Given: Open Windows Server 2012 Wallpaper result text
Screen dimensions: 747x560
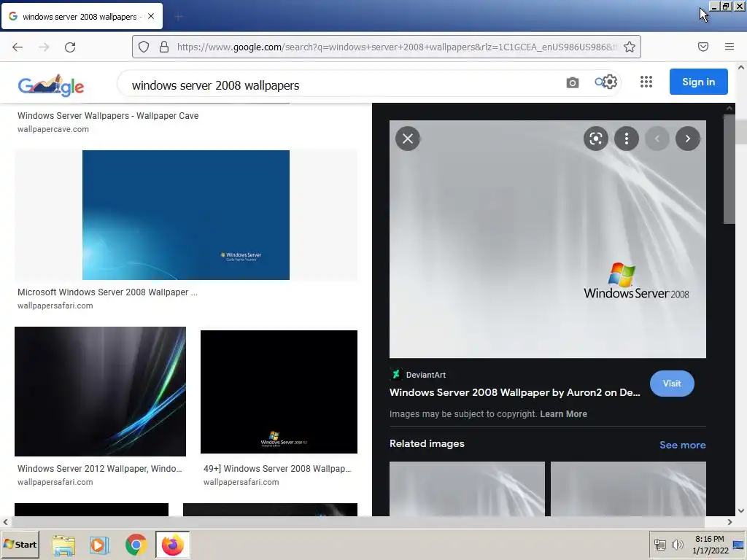Looking at the screenshot, I should coord(99,469).
